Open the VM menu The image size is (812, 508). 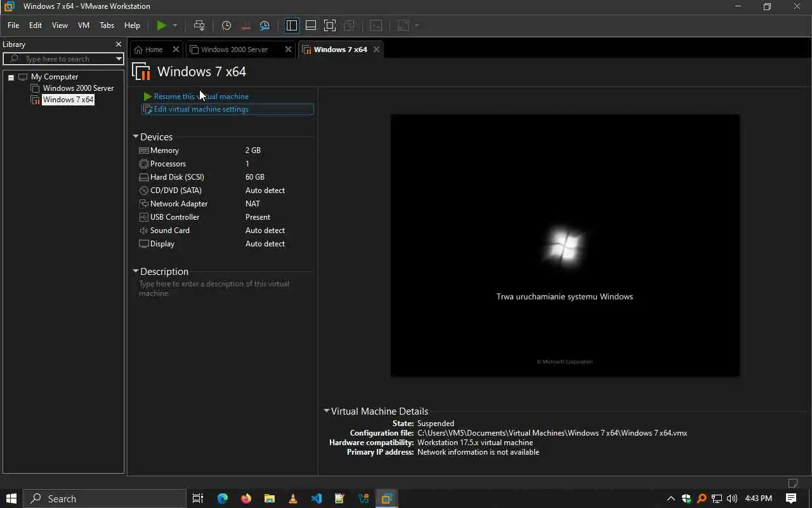(84, 25)
